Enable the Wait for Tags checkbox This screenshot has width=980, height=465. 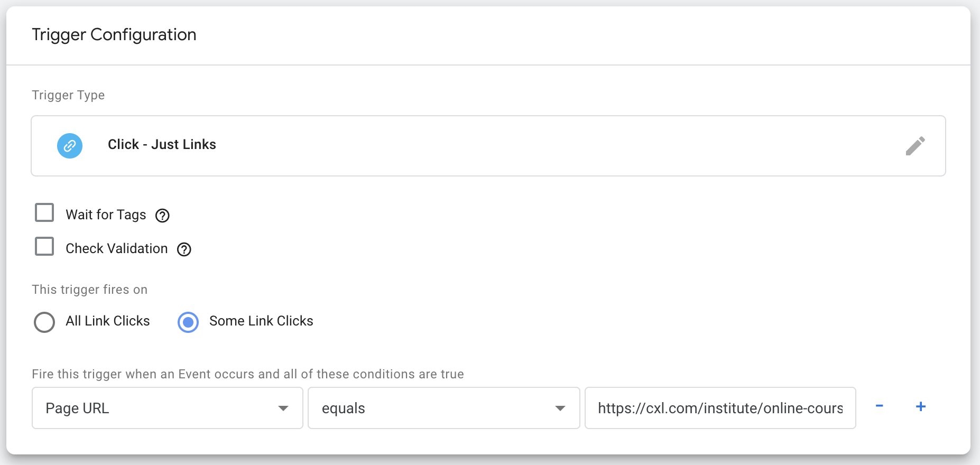pyautogui.click(x=44, y=213)
